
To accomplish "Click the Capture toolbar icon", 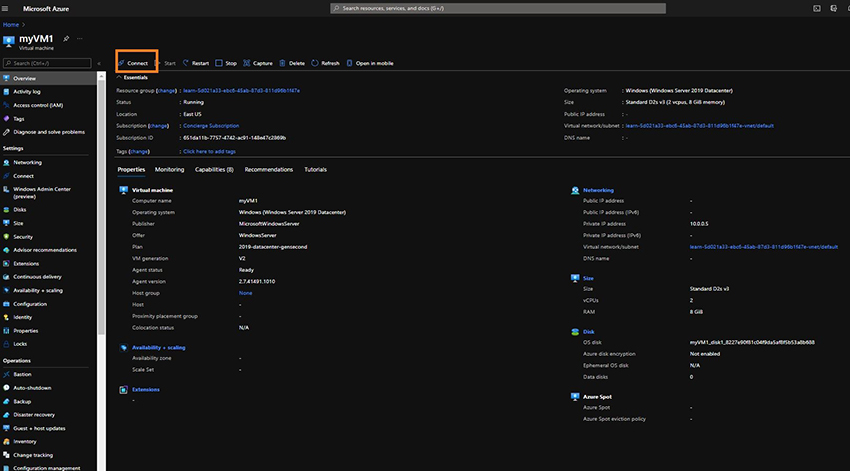I will pyautogui.click(x=258, y=63).
